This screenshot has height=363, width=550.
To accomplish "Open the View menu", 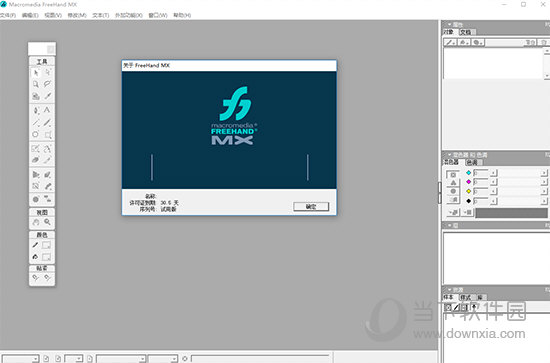I will pyautogui.click(x=53, y=15).
